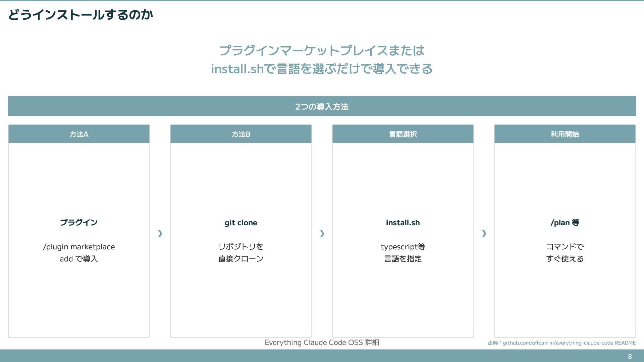Click the /plan 等 bold heading

click(565, 223)
